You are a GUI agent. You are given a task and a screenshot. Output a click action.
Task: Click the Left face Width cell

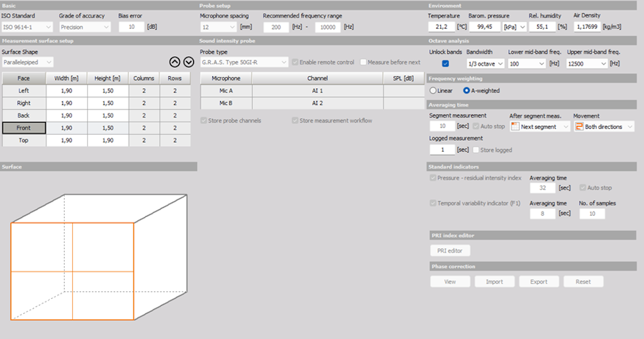67,91
